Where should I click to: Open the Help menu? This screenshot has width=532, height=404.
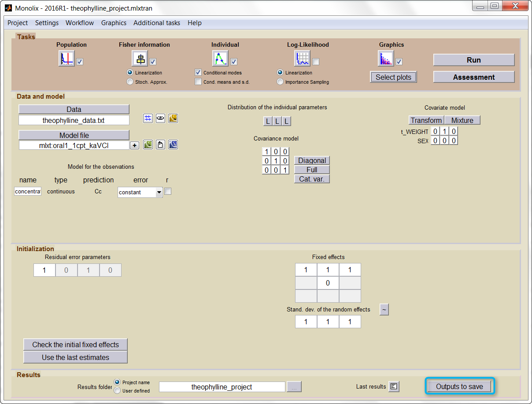[x=195, y=23]
